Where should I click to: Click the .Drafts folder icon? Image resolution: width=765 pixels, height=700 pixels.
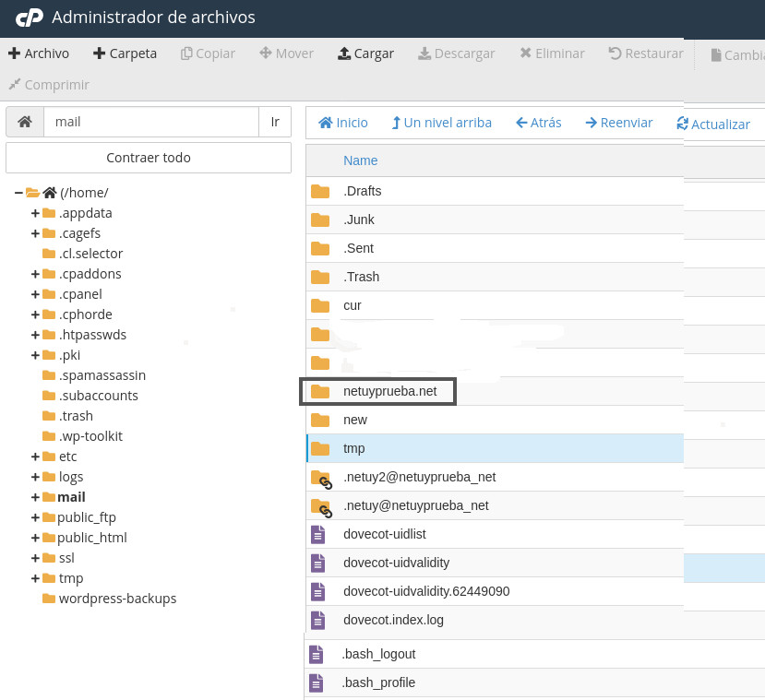pyautogui.click(x=320, y=191)
